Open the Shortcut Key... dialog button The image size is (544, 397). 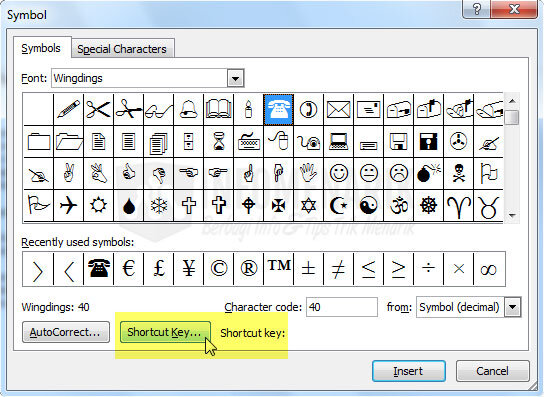click(165, 332)
